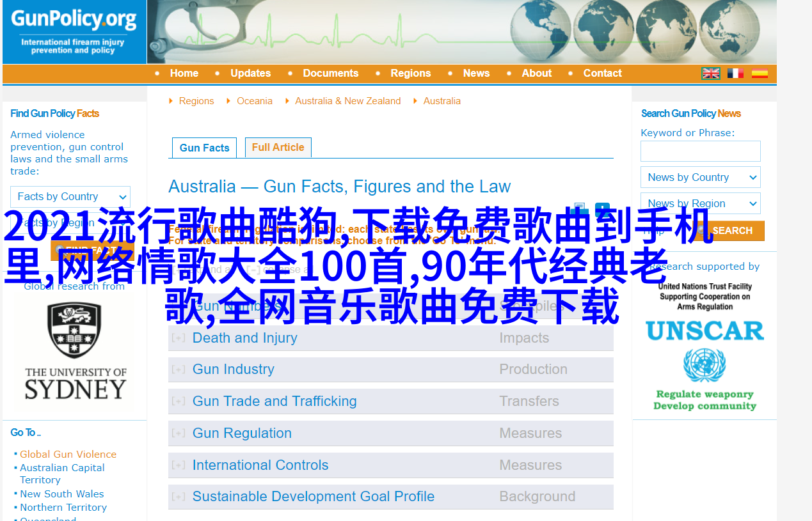Expand the Gun Regulation section plus icon
812x521 pixels.
(179, 433)
